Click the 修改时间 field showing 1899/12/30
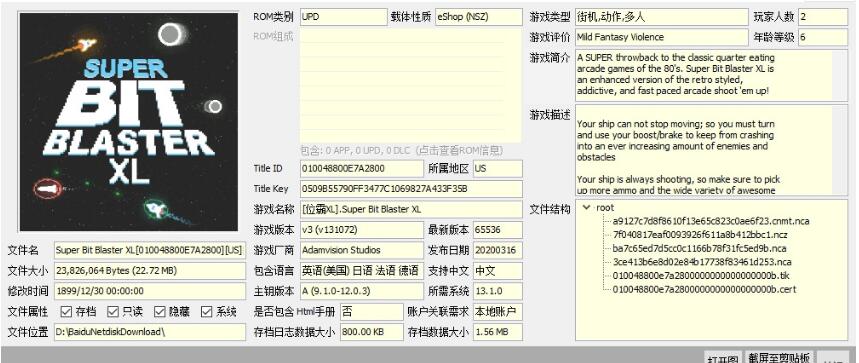Screen dimensions: 859x363 pyautogui.click(x=150, y=291)
